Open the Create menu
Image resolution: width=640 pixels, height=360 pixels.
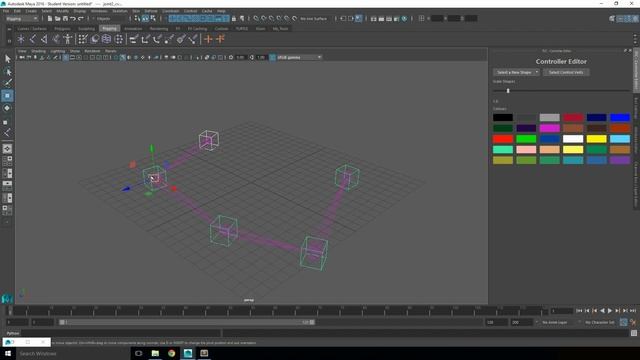(31, 11)
